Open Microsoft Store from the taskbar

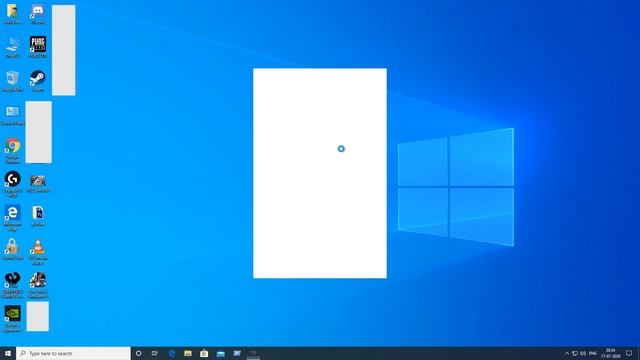click(204, 353)
